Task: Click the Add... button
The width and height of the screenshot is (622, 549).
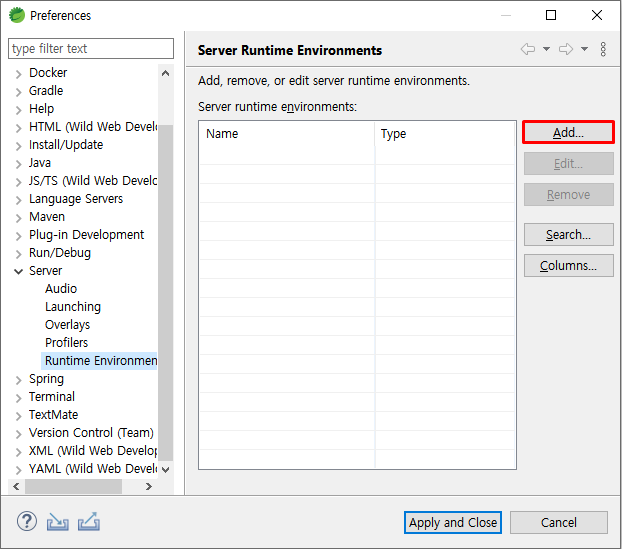Action: (x=568, y=132)
